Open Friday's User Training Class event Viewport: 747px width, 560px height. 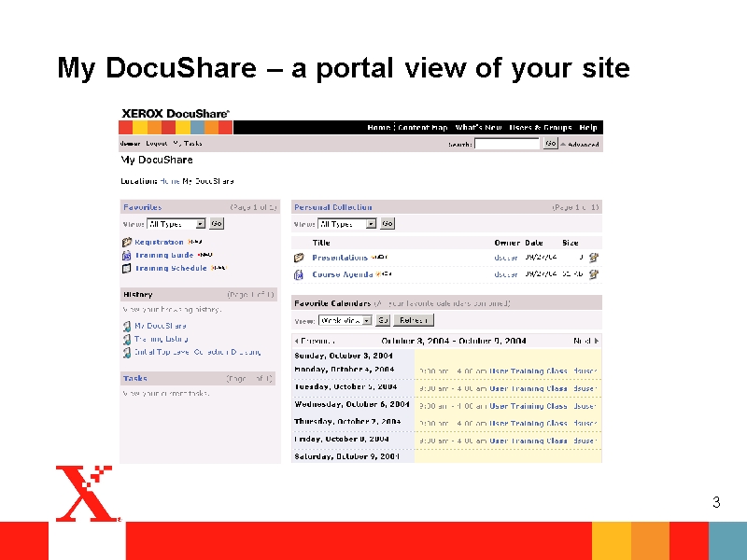(529, 441)
